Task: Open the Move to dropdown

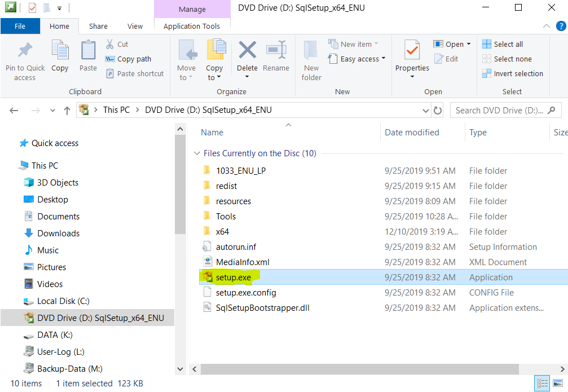Action: tap(187, 72)
